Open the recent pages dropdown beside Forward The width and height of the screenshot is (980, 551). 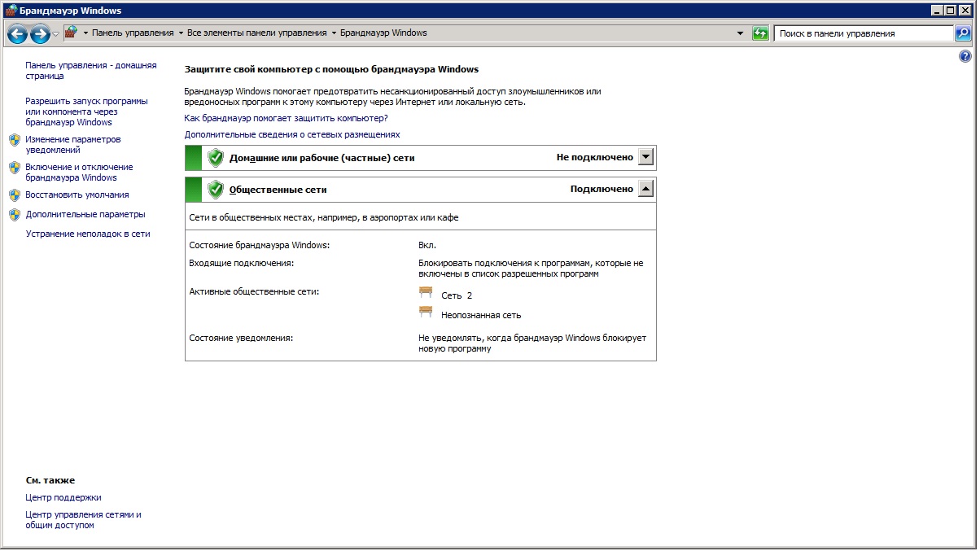[x=55, y=33]
